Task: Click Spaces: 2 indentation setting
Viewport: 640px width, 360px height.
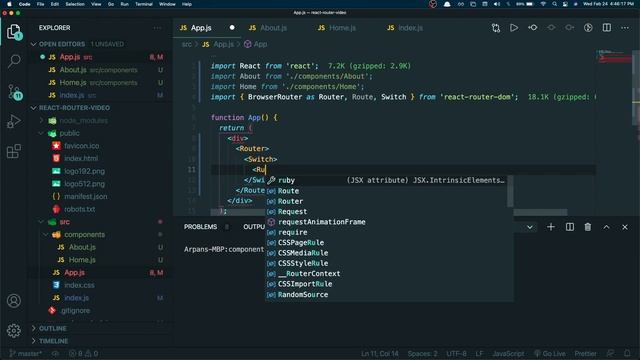Action: (x=422, y=353)
